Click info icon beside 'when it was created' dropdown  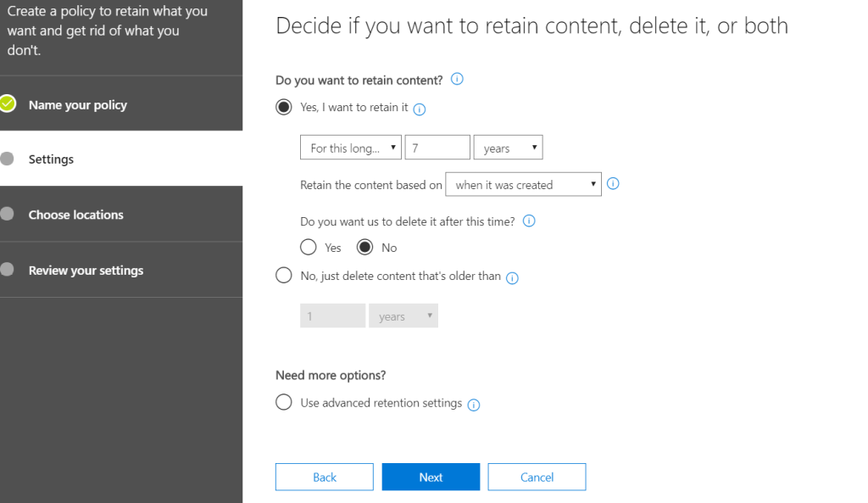click(614, 183)
